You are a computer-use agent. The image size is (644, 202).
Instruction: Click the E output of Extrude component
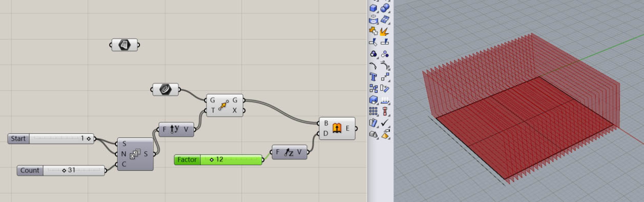[347, 128]
